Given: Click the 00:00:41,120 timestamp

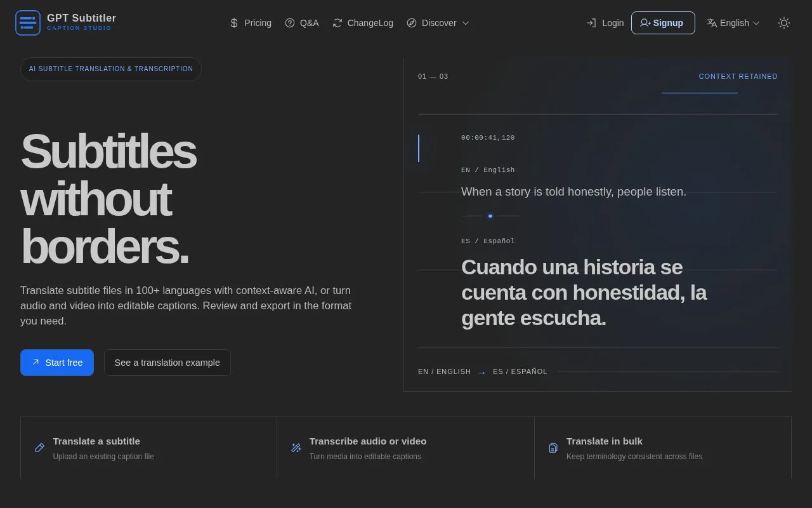Looking at the screenshot, I should pos(488,138).
